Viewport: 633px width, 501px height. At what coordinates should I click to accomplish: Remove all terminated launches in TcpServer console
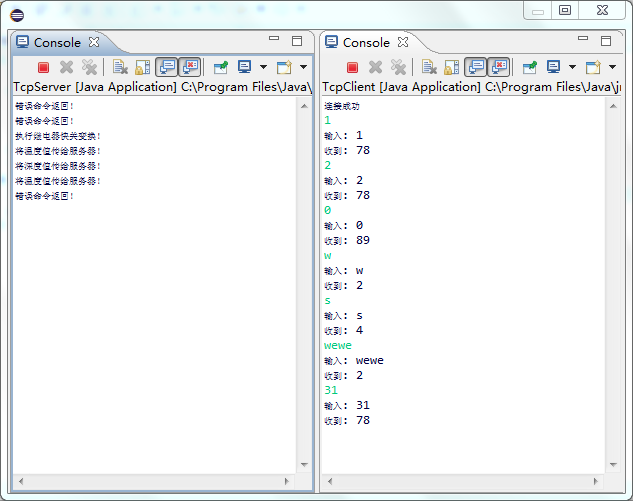click(x=89, y=67)
